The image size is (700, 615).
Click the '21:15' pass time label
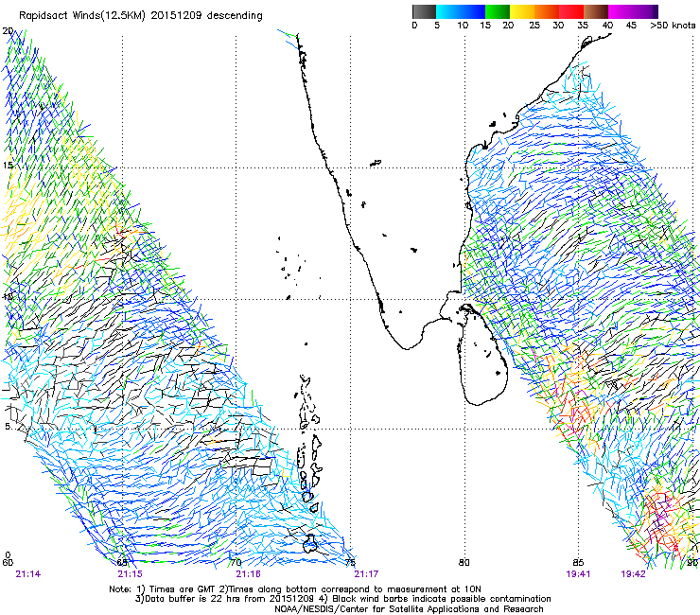tap(130, 574)
